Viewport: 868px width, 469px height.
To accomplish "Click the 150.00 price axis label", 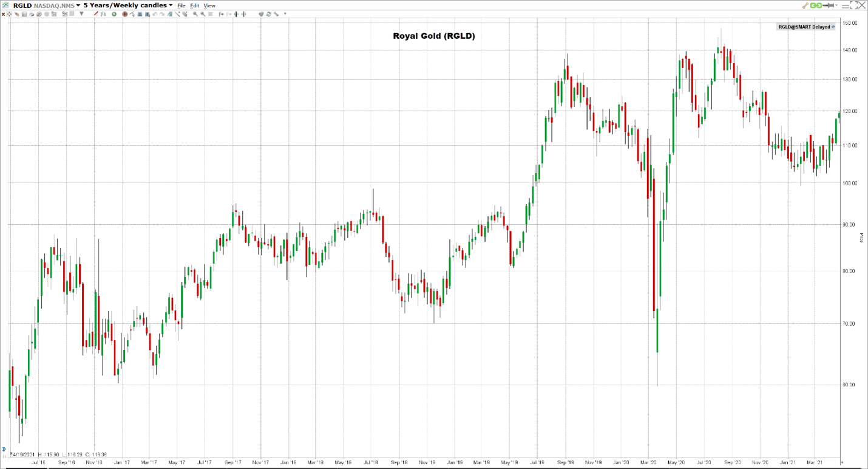I will click(850, 23).
